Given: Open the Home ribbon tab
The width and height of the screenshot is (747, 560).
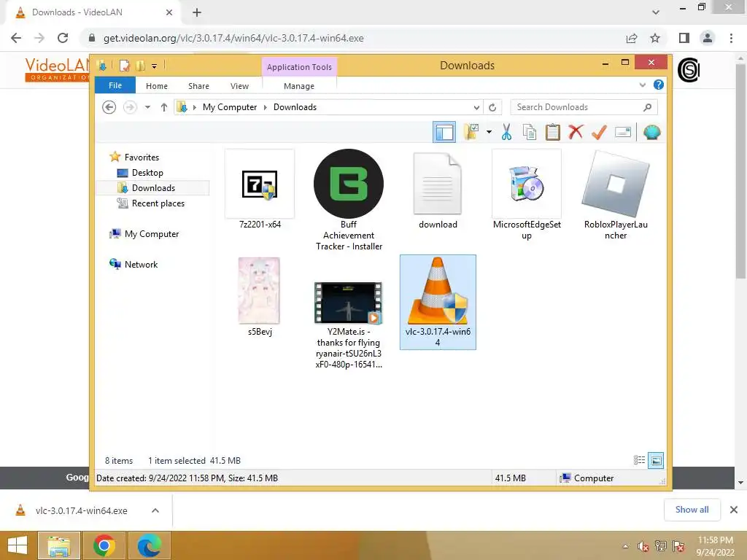Looking at the screenshot, I should 157,86.
